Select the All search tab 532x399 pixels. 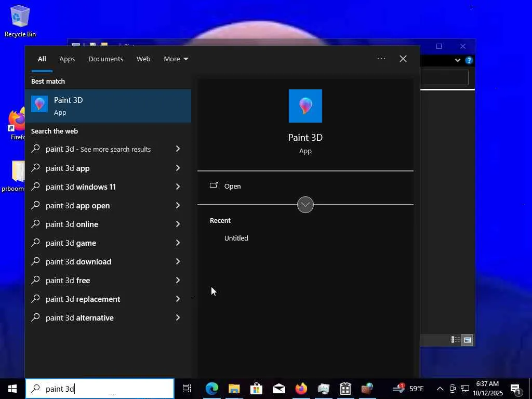pos(42,59)
